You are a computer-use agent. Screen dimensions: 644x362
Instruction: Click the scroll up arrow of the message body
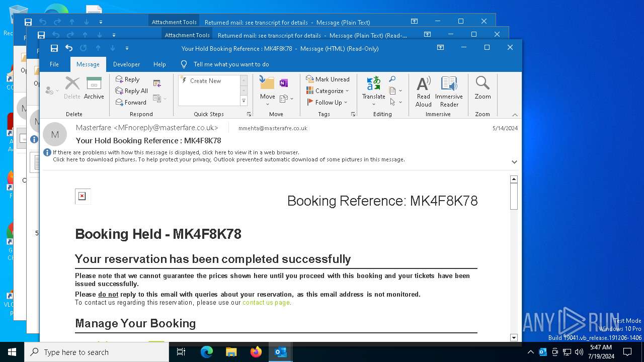click(514, 179)
